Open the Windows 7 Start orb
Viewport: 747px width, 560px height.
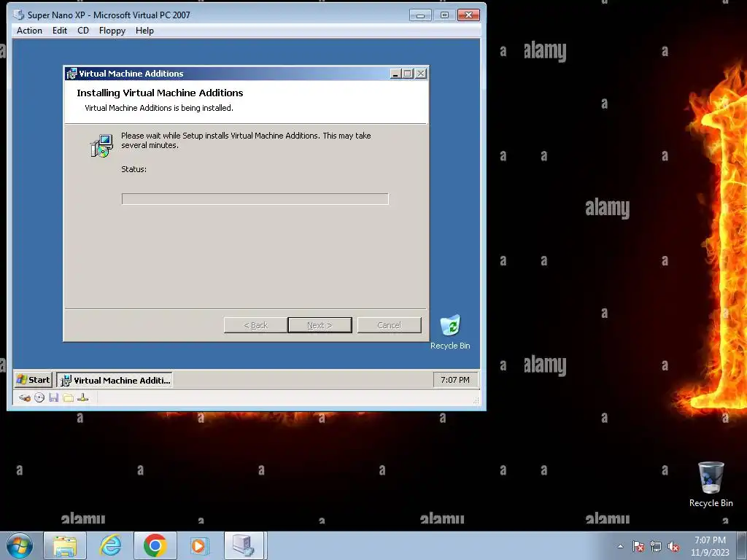click(x=20, y=545)
